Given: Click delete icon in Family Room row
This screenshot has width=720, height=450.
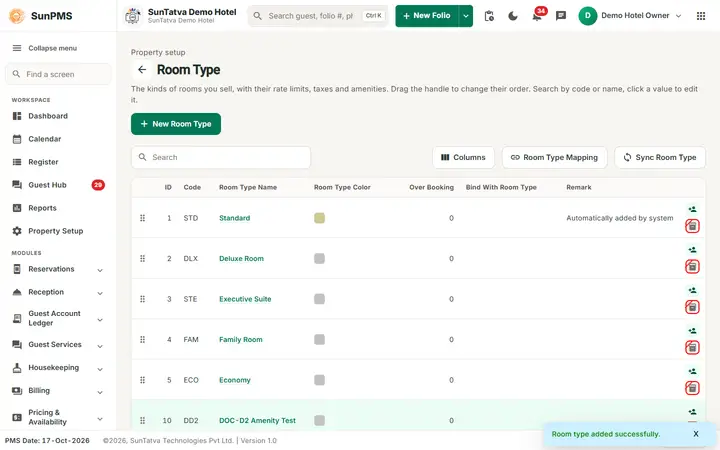Looking at the screenshot, I should pyautogui.click(x=692, y=347).
